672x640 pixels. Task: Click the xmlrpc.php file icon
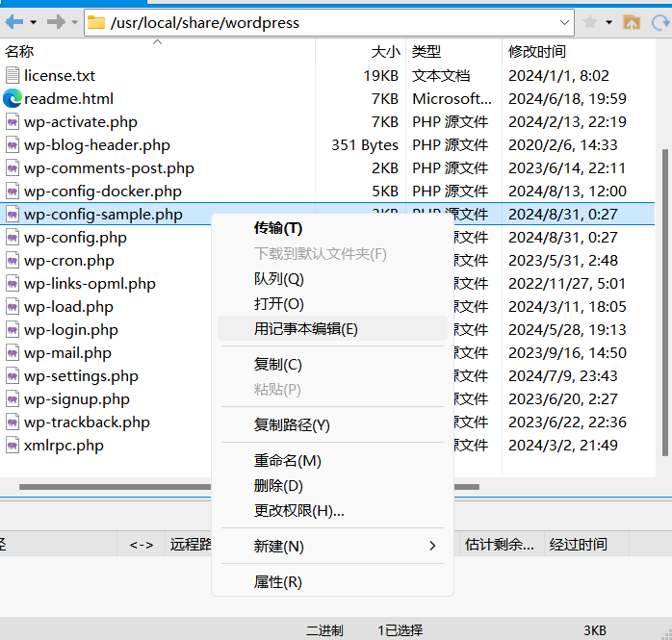coord(13,446)
